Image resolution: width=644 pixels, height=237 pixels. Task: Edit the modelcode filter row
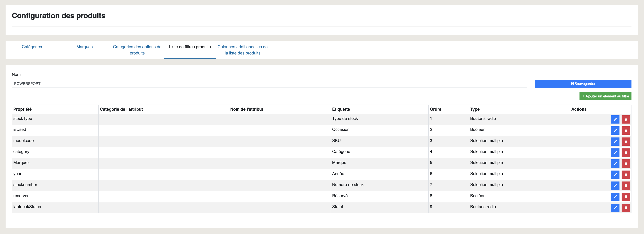tap(615, 141)
